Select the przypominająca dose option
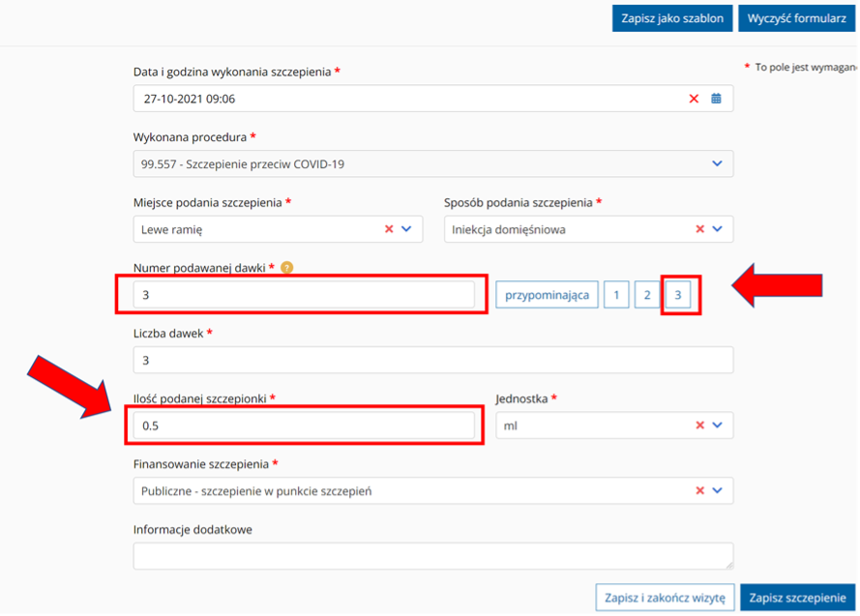The image size is (860, 616). tap(547, 295)
